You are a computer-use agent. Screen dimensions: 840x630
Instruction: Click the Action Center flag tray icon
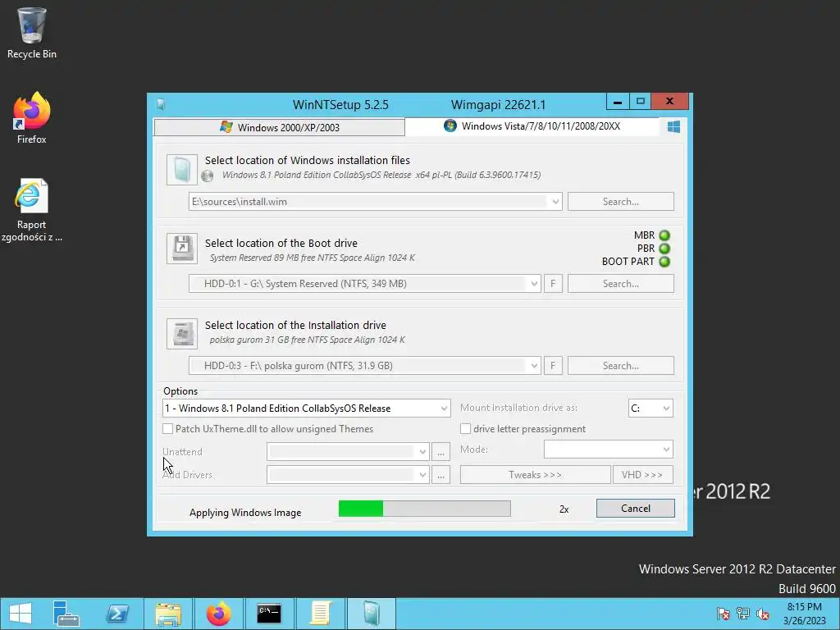723,614
